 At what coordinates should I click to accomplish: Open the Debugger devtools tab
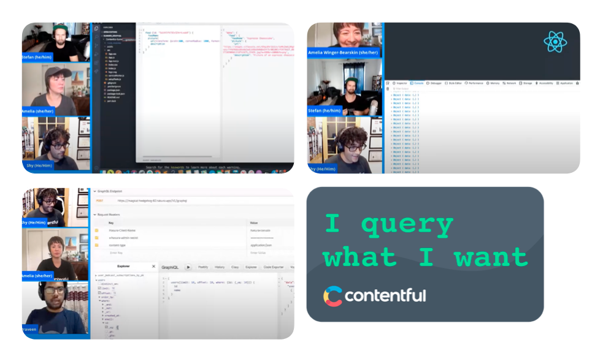coord(434,83)
